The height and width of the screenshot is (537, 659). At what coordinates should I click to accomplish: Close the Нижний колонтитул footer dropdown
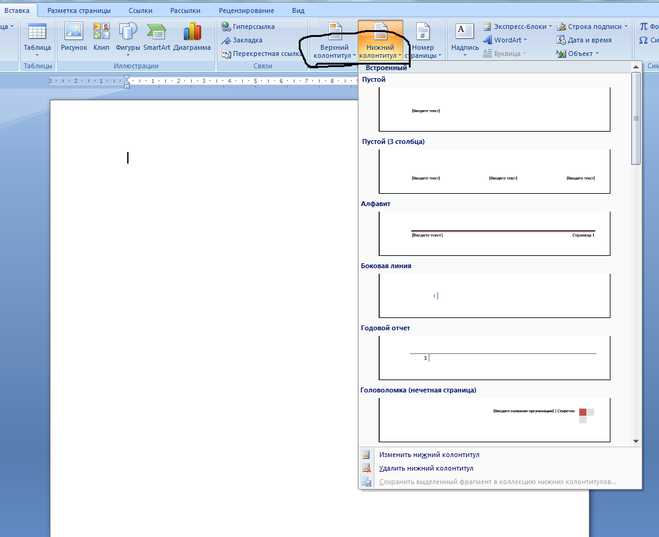pos(380,40)
